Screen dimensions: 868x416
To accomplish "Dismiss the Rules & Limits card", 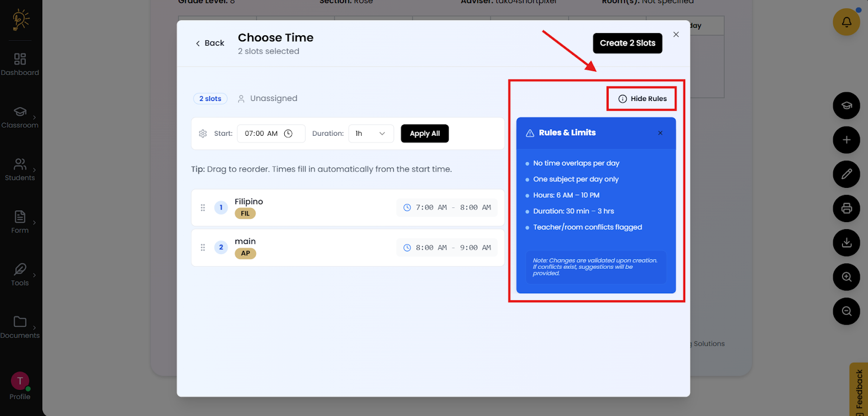I will pyautogui.click(x=660, y=133).
